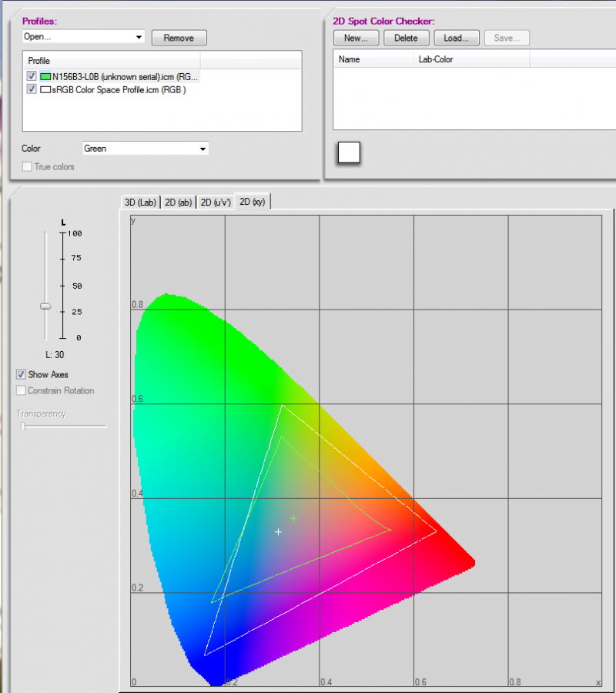The image size is (616, 693).
Task: Select the 2D (xy) tab
Action: pos(253,202)
